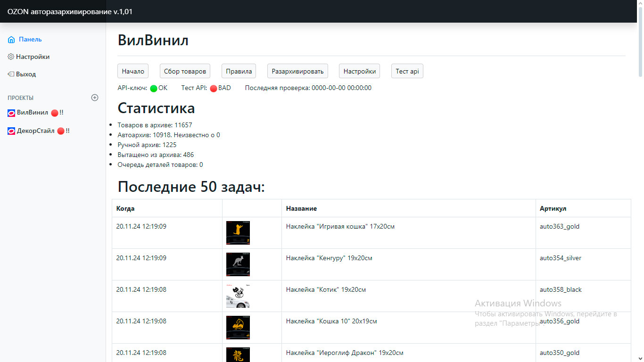Image resolution: width=644 pixels, height=362 pixels.
Task: Click the home icon beside Панель
Action: 11,40
